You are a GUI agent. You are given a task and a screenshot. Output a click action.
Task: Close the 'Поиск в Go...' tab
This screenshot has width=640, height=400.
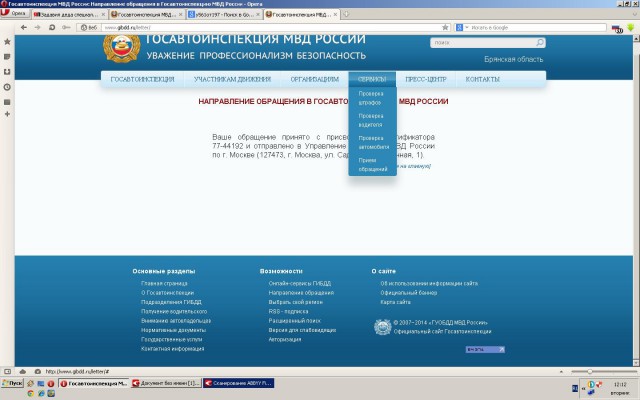coord(258,14)
